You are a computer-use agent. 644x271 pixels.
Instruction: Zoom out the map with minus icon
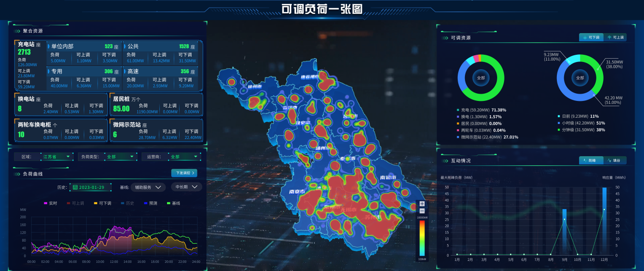point(422,211)
